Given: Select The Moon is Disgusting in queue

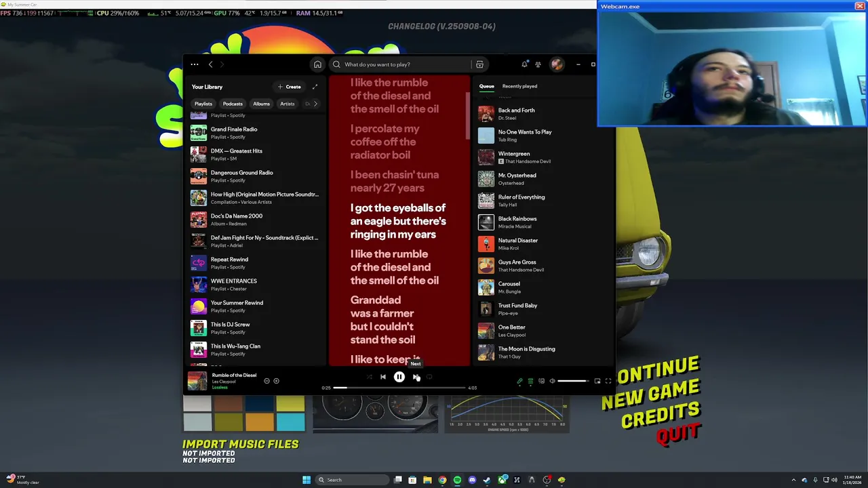Looking at the screenshot, I should 544,352.
